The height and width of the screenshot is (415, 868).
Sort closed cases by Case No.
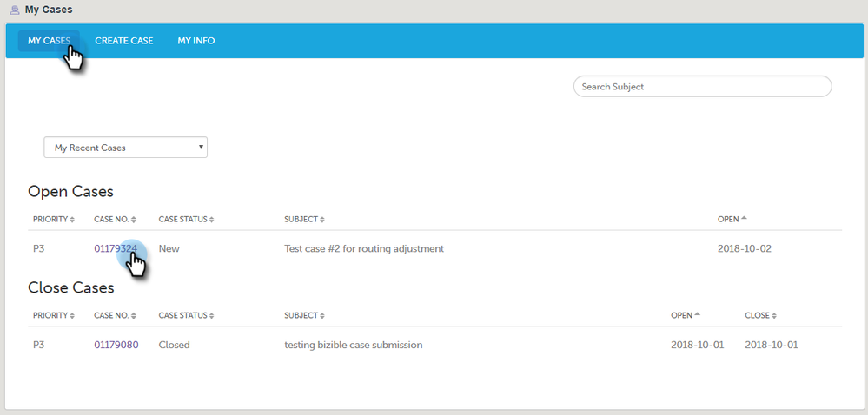[x=115, y=316]
